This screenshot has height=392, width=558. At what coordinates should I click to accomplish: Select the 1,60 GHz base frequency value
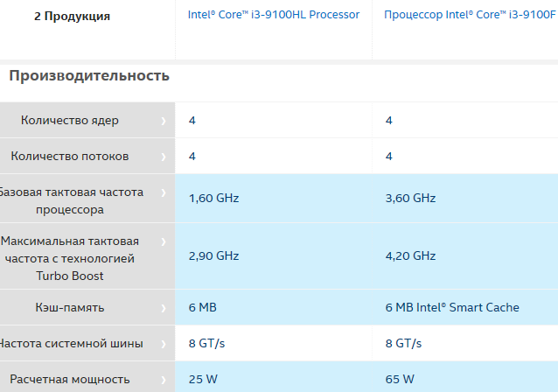point(213,199)
